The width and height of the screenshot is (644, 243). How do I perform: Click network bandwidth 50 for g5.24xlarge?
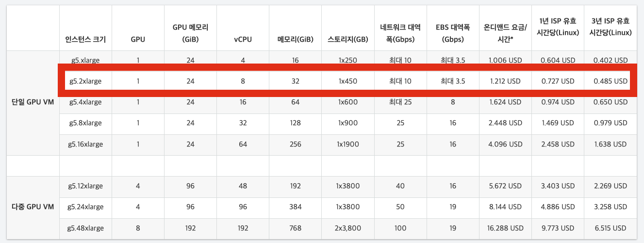click(400, 207)
